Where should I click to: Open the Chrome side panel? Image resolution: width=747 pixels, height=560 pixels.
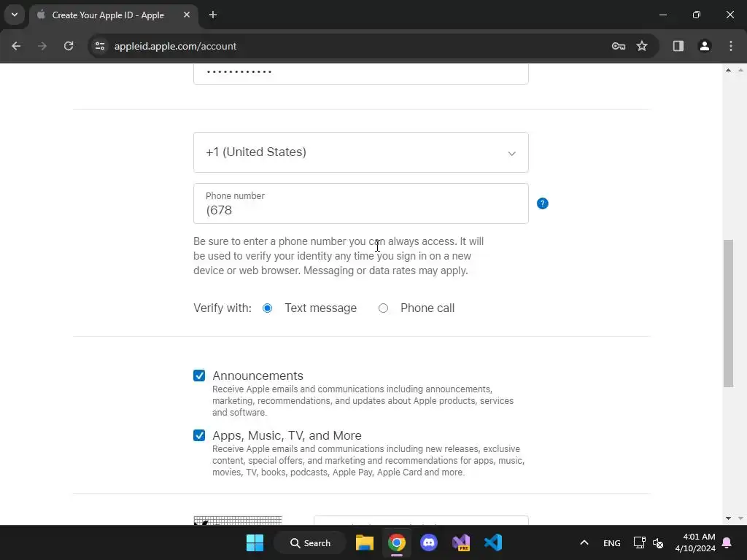pos(678,46)
